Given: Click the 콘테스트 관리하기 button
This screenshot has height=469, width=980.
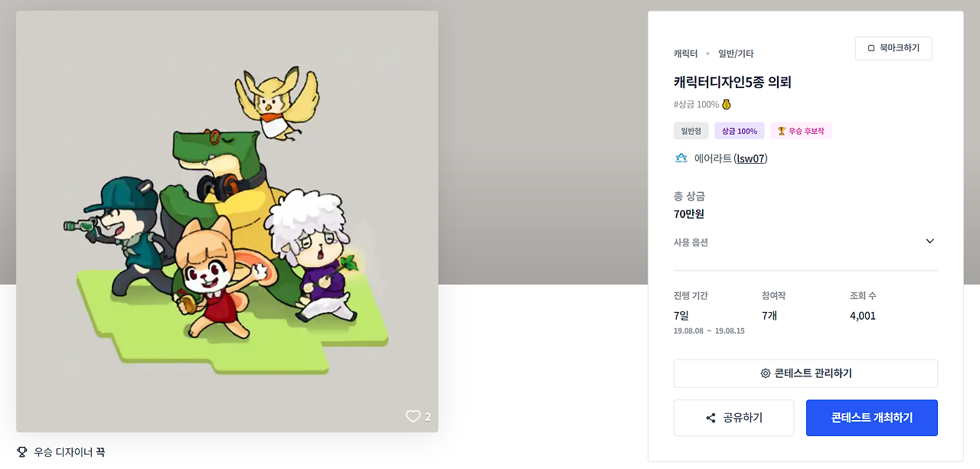Looking at the screenshot, I should [x=805, y=373].
